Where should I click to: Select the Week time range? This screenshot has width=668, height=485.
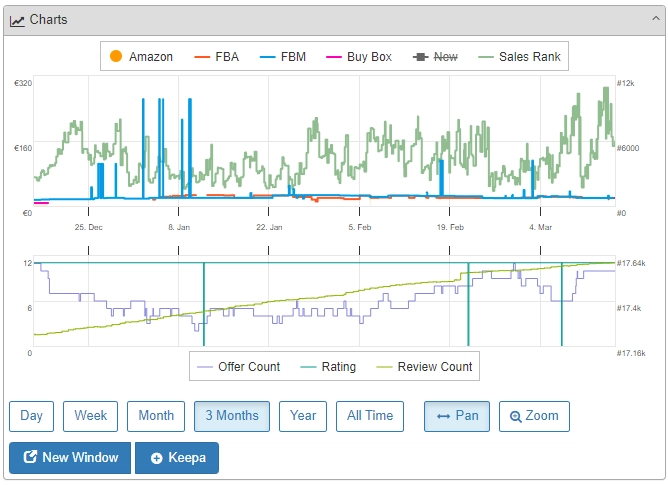(90, 416)
